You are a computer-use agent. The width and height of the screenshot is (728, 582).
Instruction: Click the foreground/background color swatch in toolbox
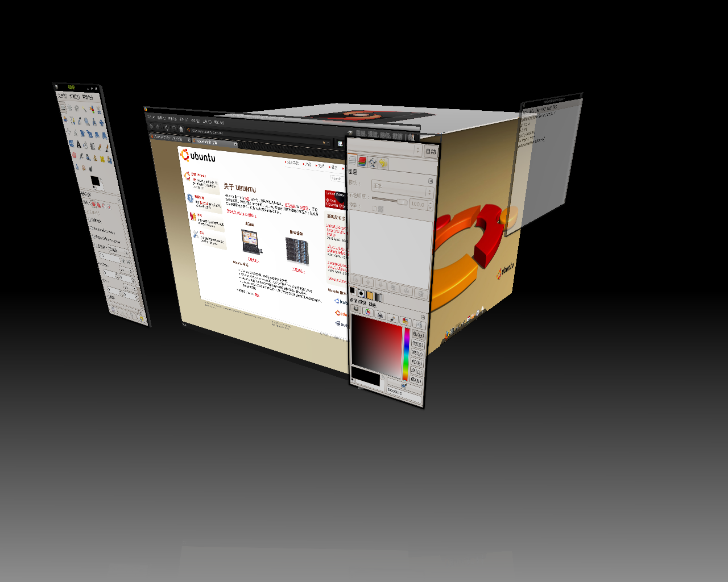tap(97, 182)
